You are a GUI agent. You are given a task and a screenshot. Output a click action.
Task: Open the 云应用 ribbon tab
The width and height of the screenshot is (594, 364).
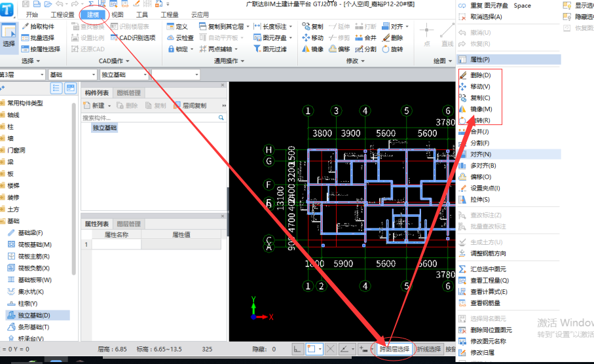[x=200, y=15]
